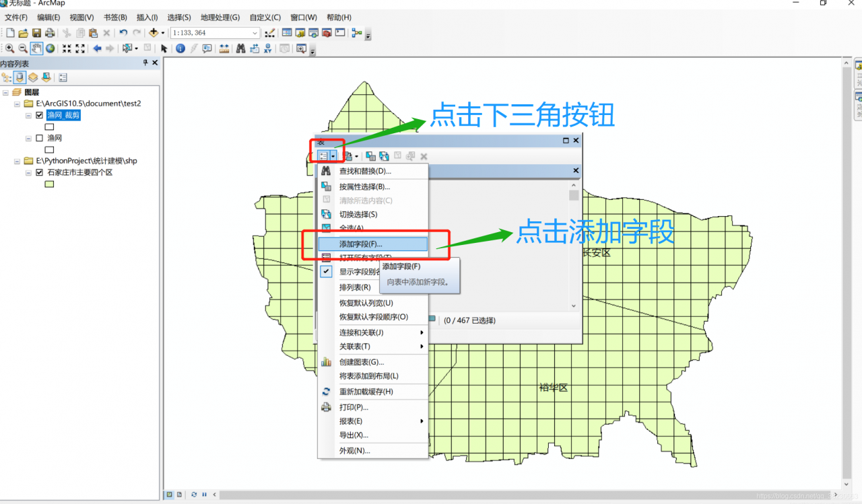Click Select By Attributes icon in the table toolbar
862x504 pixels.
point(370,156)
